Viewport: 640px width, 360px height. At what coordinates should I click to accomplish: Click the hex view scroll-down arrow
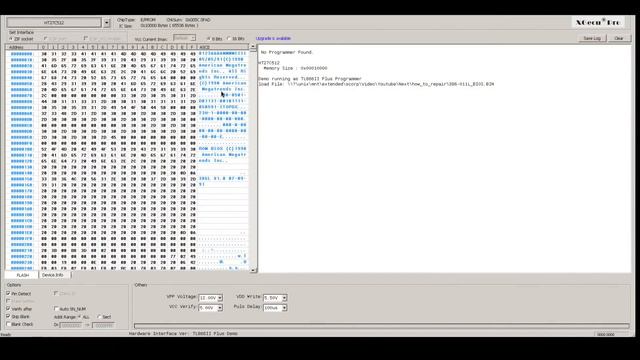click(x=253, y=270)
